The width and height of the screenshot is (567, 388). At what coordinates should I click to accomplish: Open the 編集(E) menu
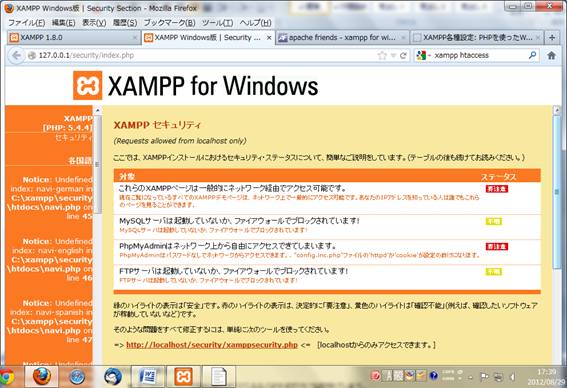tap(63, 23)
